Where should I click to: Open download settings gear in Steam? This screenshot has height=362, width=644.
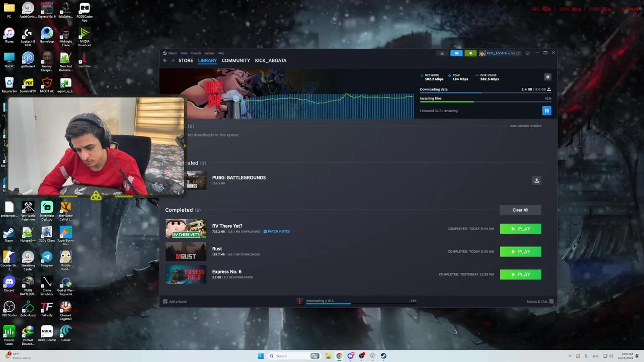[548, 77]
